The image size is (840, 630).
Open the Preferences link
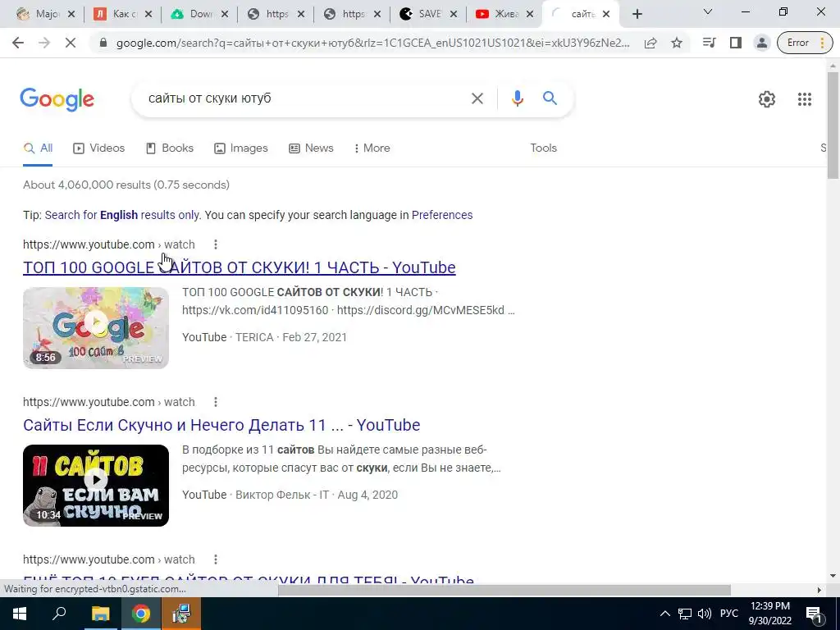tap(442, 215)
